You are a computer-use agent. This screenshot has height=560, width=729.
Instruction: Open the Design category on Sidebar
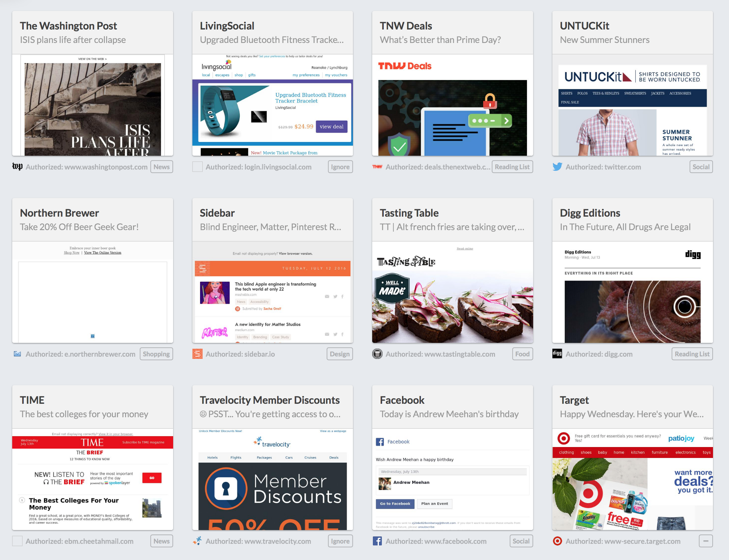[340, 354]
